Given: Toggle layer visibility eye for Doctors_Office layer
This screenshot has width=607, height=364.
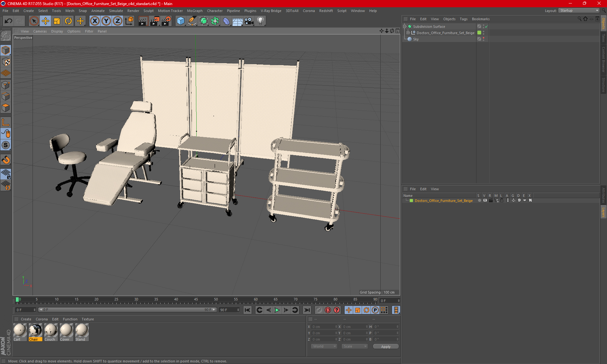Looking at the screenshot, I should point(485,200).
